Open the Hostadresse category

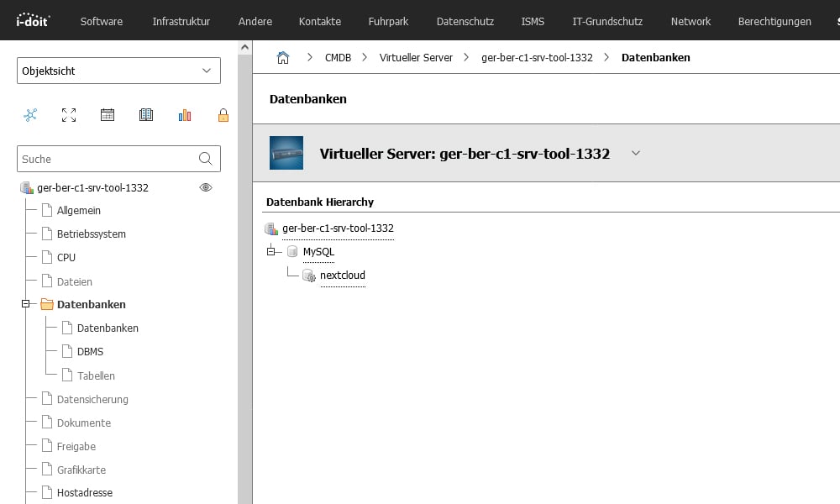(85, 492)
